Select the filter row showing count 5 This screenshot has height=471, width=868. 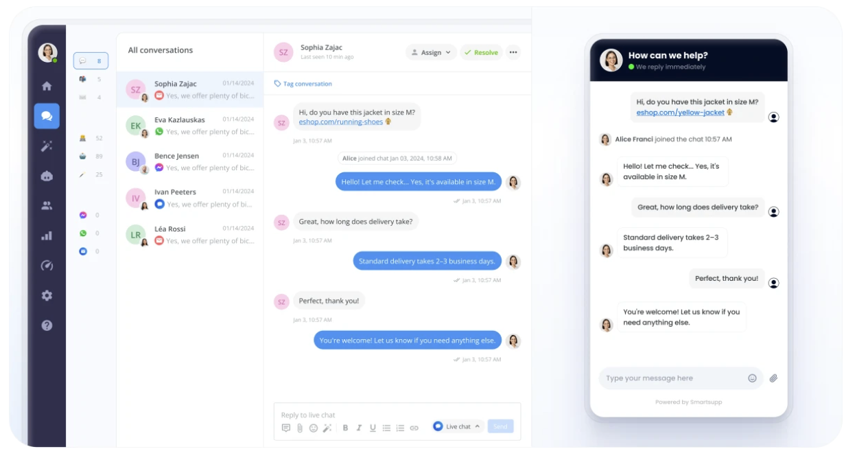pyautogui.click(x=91, y=79)
